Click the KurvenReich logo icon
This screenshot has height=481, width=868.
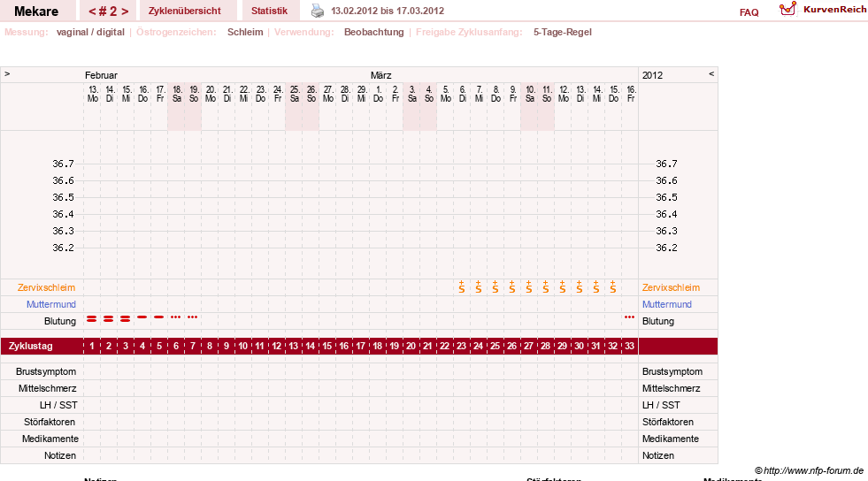(x=787, y=9)
